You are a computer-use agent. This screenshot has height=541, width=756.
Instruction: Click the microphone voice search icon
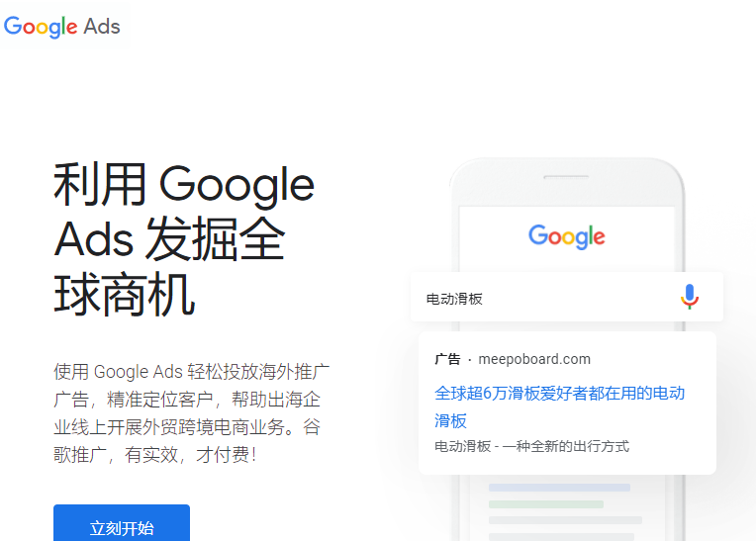[x=690, y=297]
